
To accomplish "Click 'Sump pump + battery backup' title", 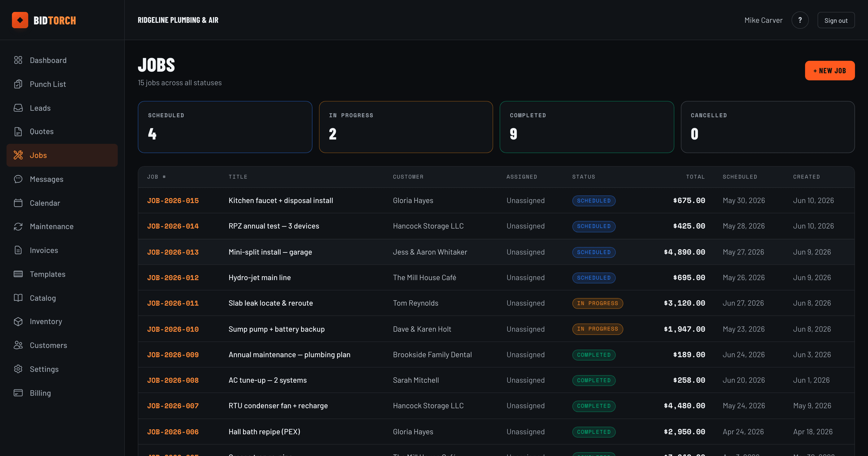I will click(x=277, y=329).
